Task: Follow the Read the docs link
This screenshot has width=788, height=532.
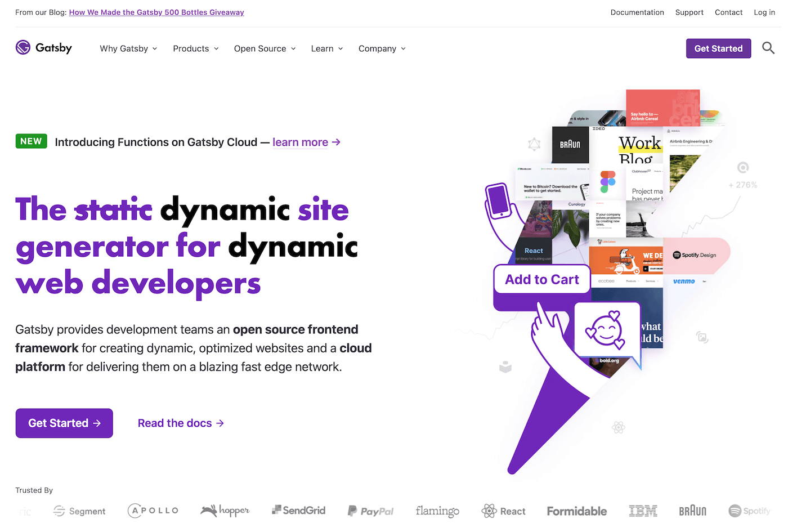Action: pyautogui.click(x=181, y=423)
